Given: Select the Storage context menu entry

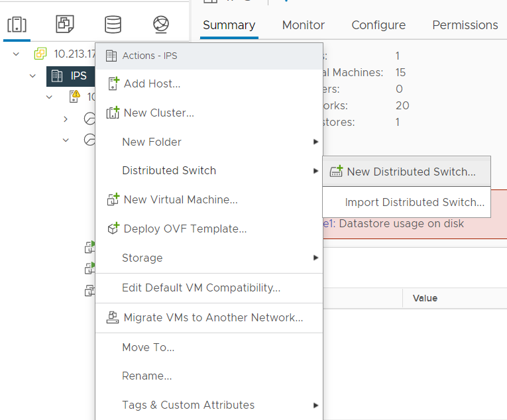Looking at the screenshot, I should pos(209,258).
